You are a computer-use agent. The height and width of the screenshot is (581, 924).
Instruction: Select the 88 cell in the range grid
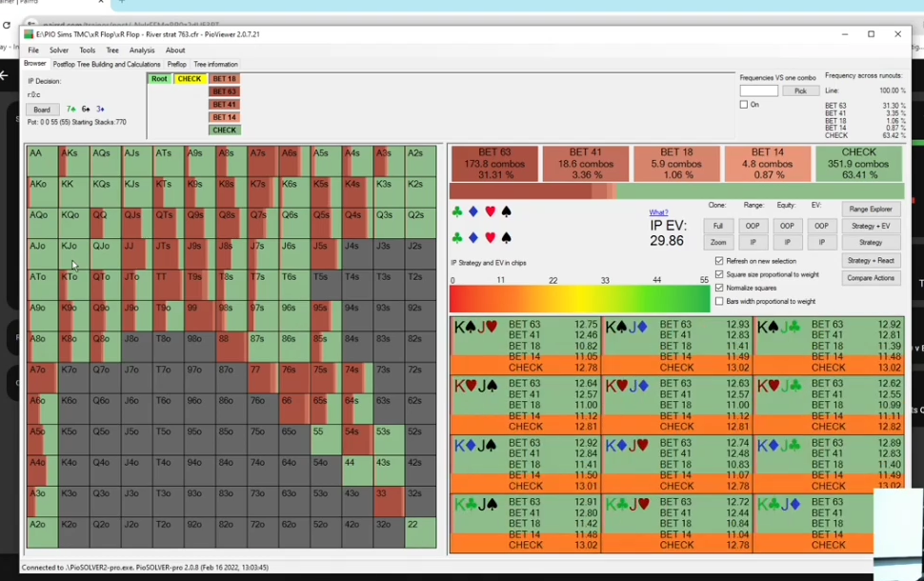point(231,347)
